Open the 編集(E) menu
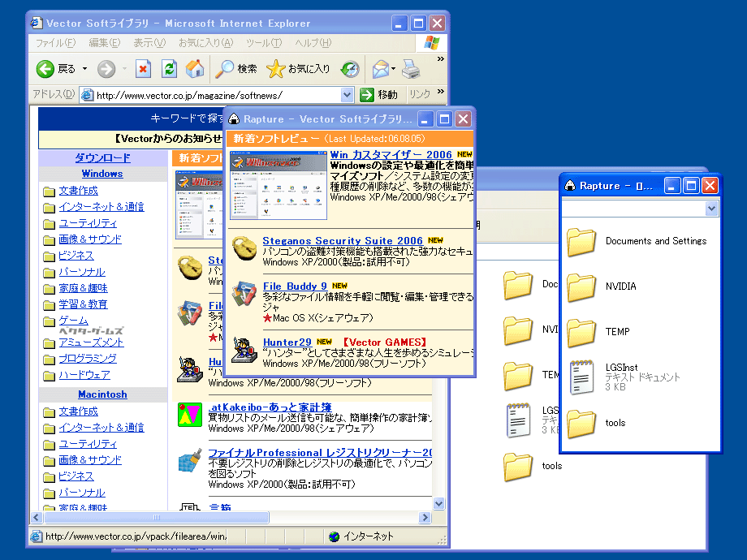Viewport: 747px width, 560px height. (x=105, y=43)
